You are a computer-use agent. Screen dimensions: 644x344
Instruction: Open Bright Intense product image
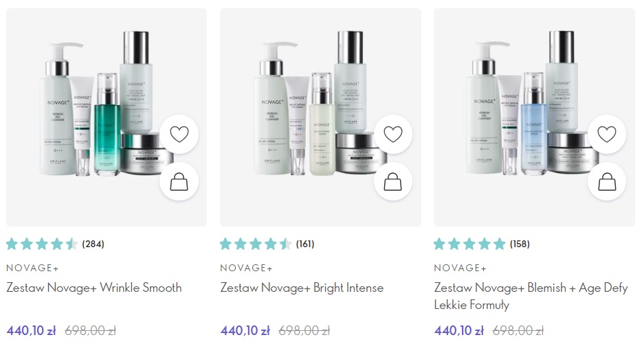[x=320, y=117]
